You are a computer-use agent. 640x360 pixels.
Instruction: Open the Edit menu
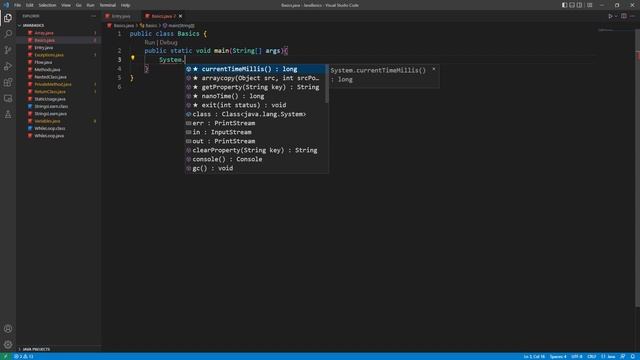coord(30,5)
